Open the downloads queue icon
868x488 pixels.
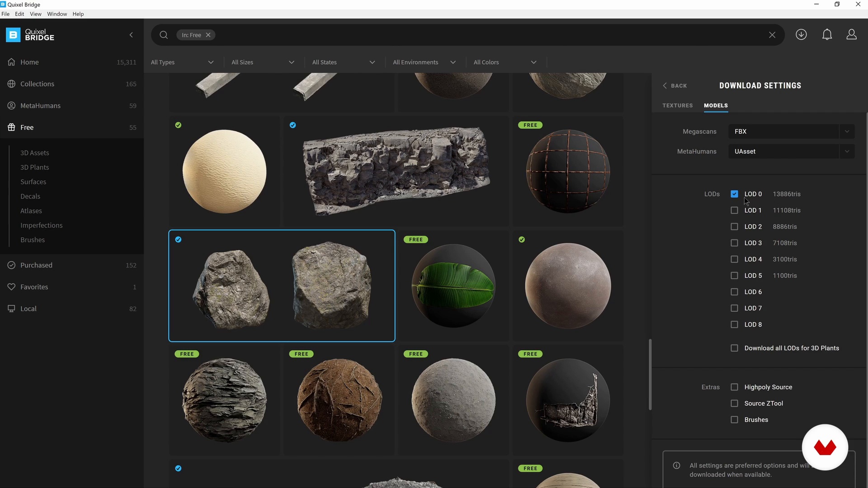pyautogui.click(x=801, y=34)
